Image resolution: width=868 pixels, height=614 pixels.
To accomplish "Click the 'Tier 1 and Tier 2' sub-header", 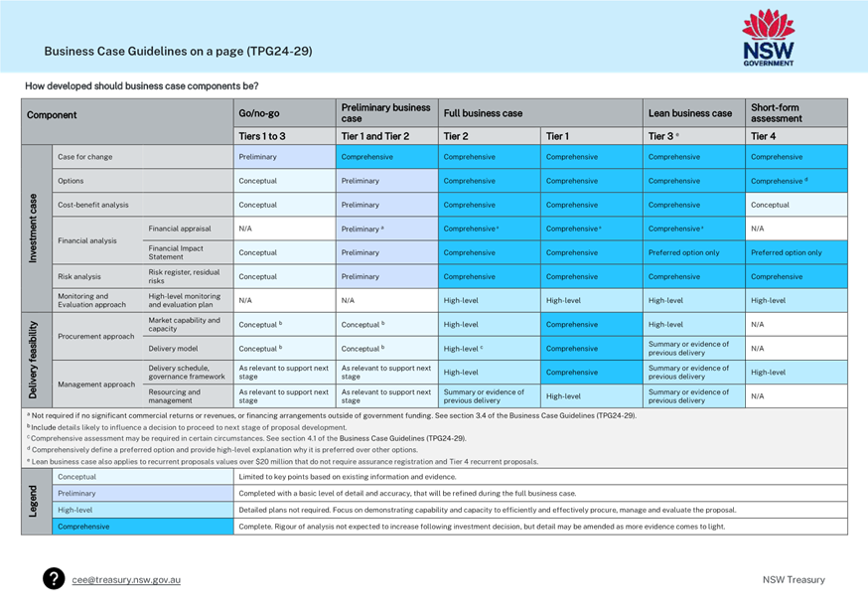I will pos(387,136).
